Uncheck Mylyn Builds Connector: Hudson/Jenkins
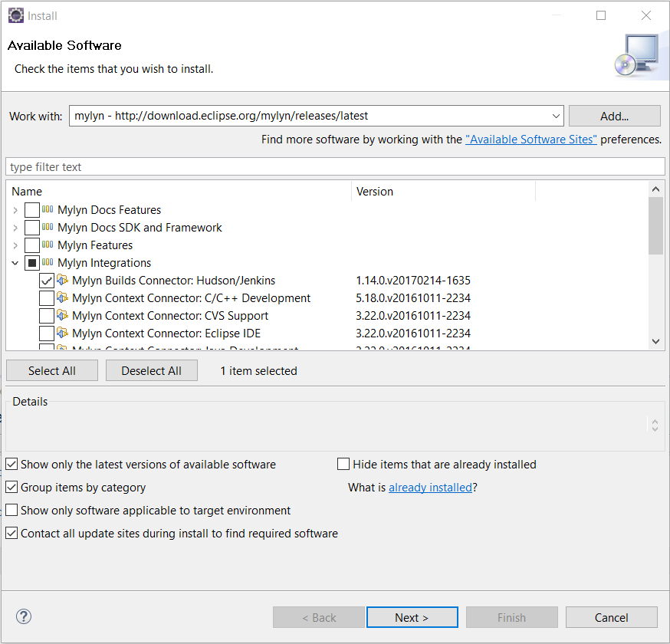The height and width of the screenshot is (644, 670). 47,281
